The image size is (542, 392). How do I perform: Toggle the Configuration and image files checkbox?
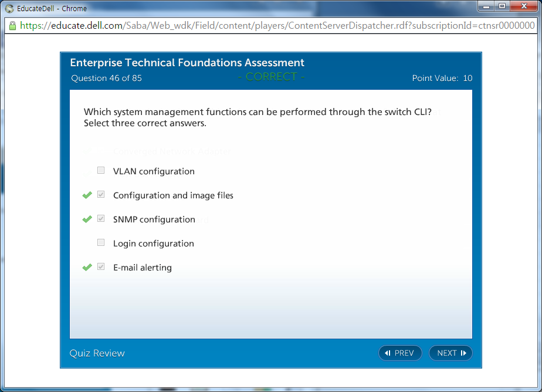101,195
